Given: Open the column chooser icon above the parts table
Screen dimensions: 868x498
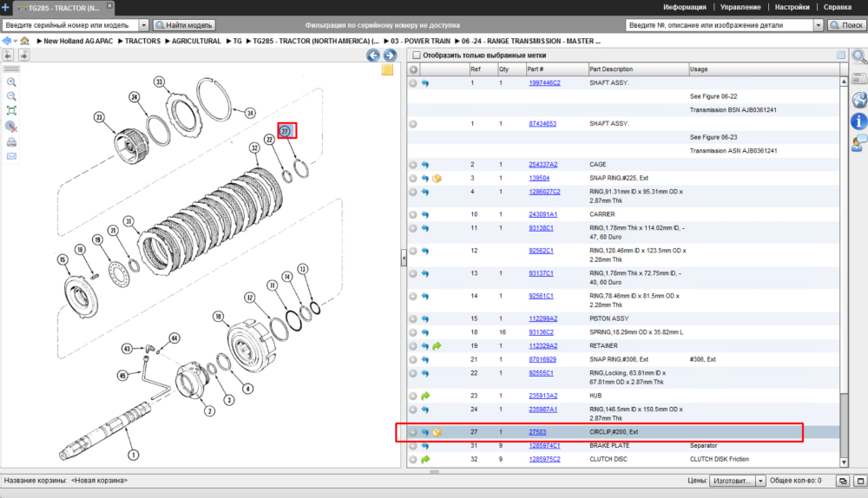Looking at the screenshot, I should [841, 55].
